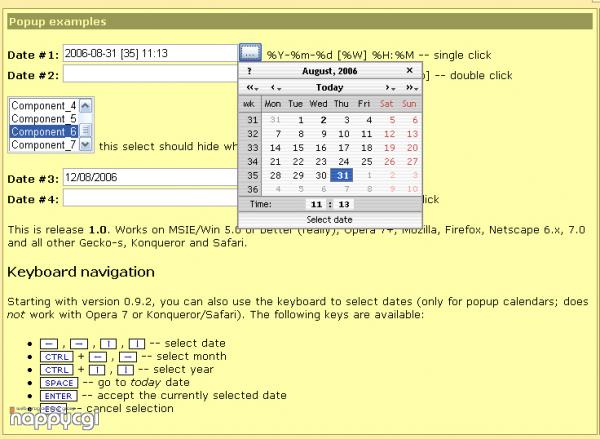Go to next year in calendar
This screenshot has width=600, height=439.
pyautogui.click(x=410, y=88)
